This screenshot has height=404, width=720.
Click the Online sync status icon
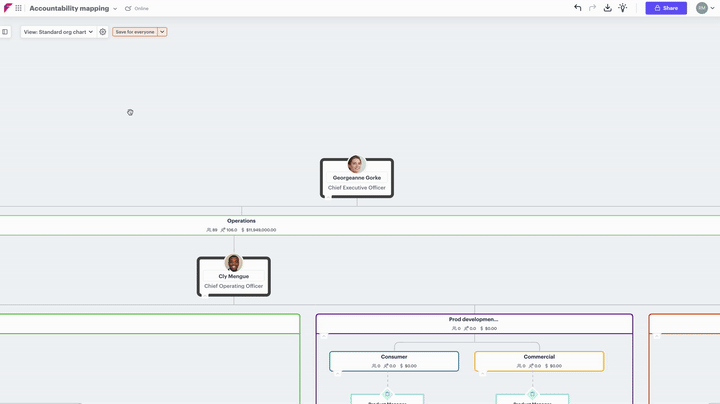tap(128, 8)
